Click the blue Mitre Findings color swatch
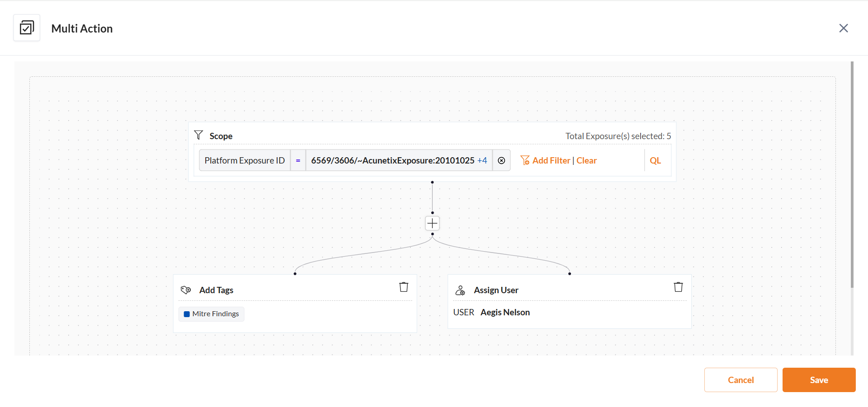Image resolution: width=868 pixels, height=407 pixels. (187, 314)
